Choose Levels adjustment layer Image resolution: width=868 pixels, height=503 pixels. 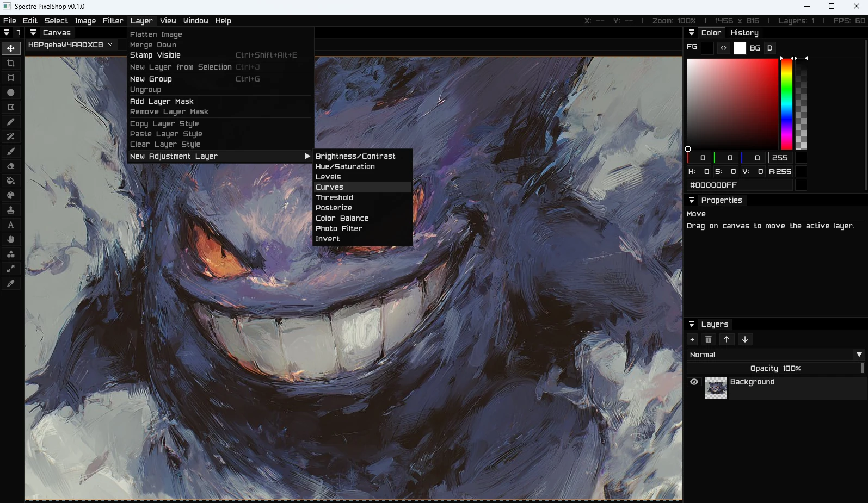[x=362, y=177]
